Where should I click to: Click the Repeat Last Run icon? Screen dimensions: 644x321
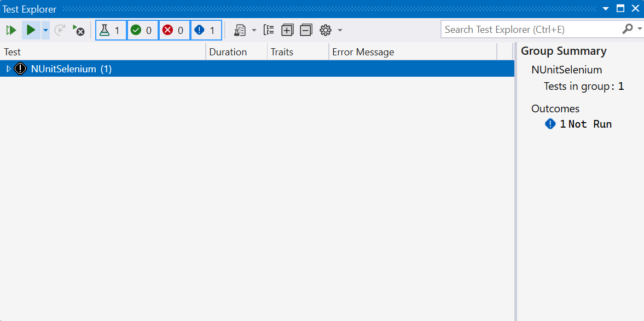[x=60, y=30]
